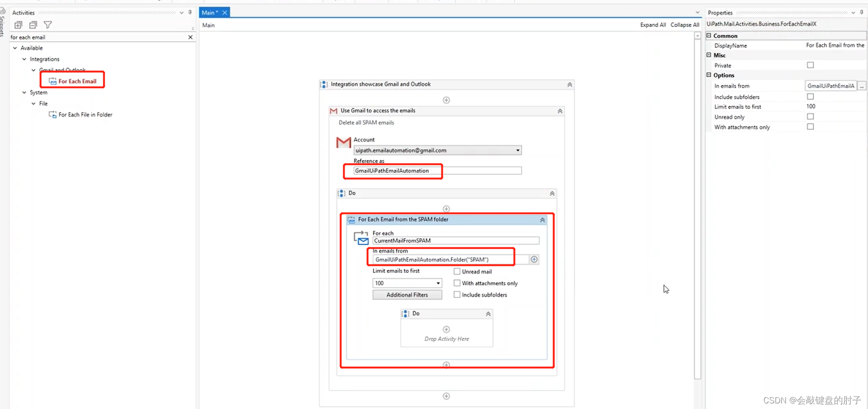Screen dimensions: 868x409
Task: Collapse the Integrations tree node
Action: tap(24, 59)
